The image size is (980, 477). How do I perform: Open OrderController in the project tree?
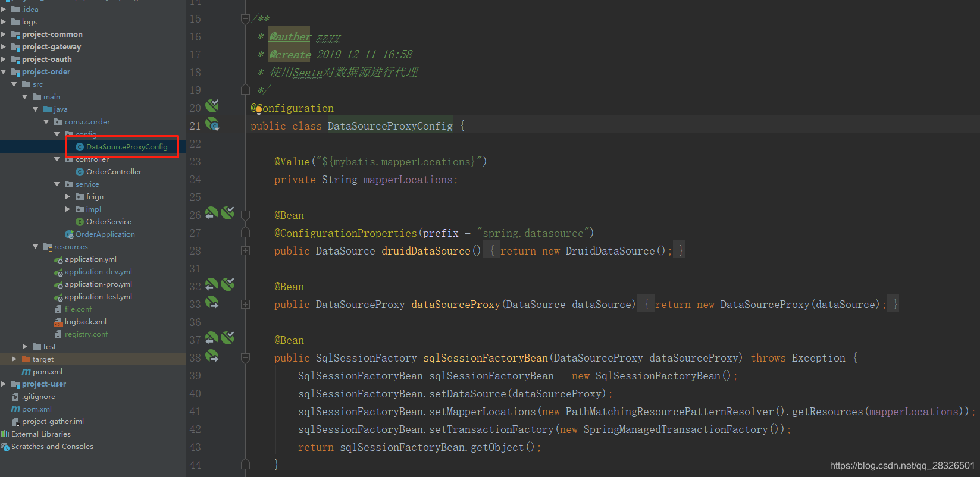114,172
